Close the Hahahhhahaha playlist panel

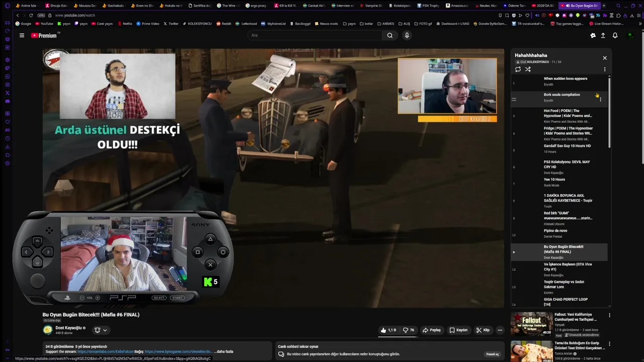pos(605,58)
